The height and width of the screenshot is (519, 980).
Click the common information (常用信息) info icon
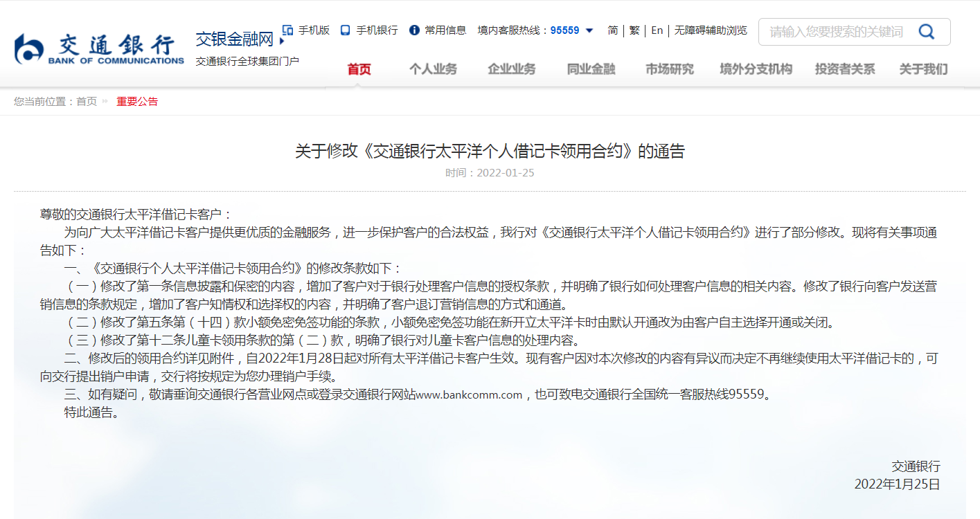[414, 30]
